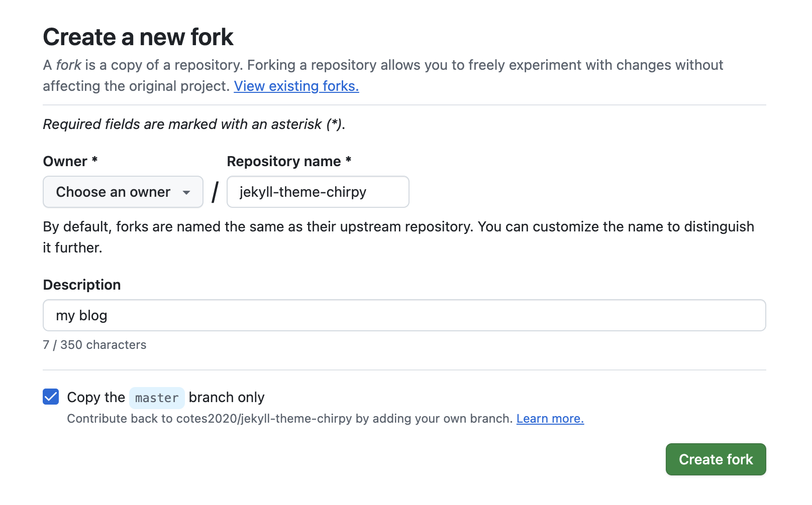Focus the Repository name input field

[x=318, y=192]
